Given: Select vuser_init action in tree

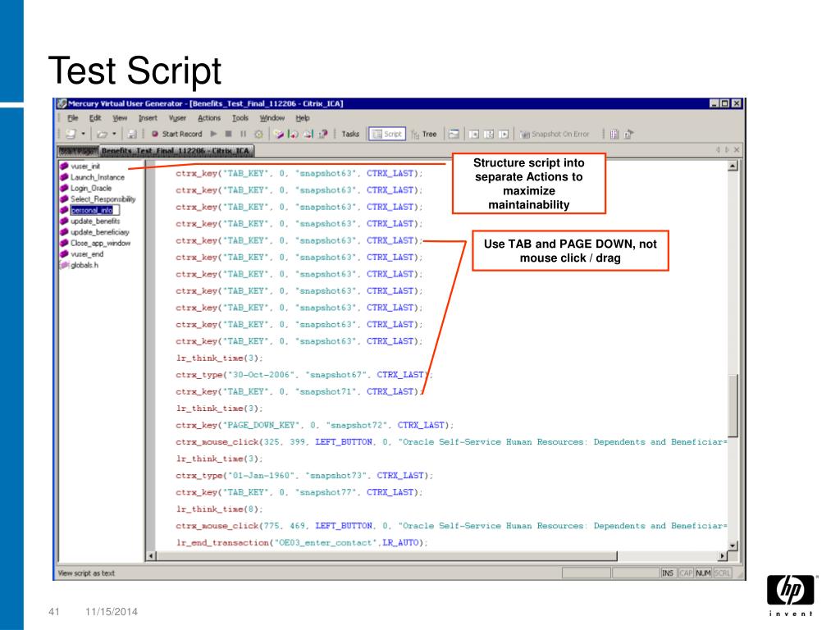Looking at the screenshot, I should [80, 166].
